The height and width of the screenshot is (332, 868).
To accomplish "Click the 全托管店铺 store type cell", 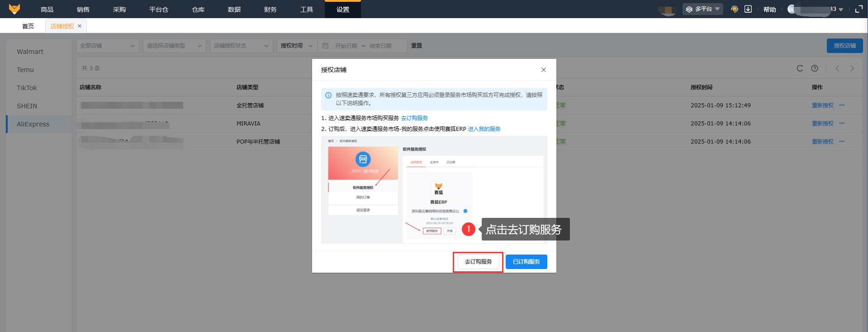I will point(250,106).
